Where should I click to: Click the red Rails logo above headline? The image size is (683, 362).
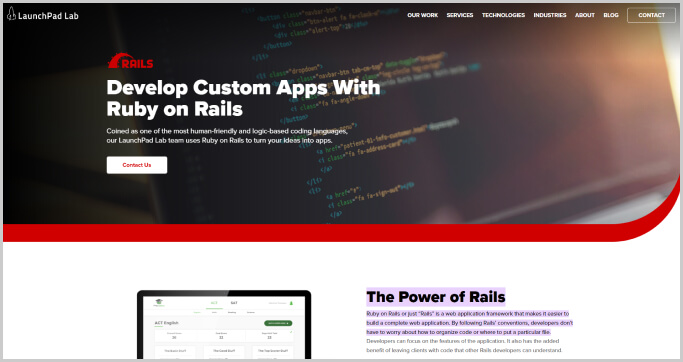pos(130,61)
